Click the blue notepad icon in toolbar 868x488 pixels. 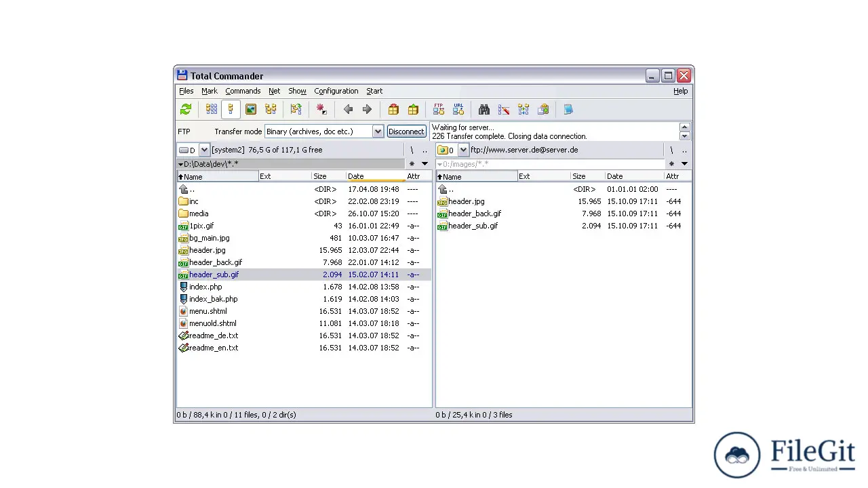[x=568, y=109]
